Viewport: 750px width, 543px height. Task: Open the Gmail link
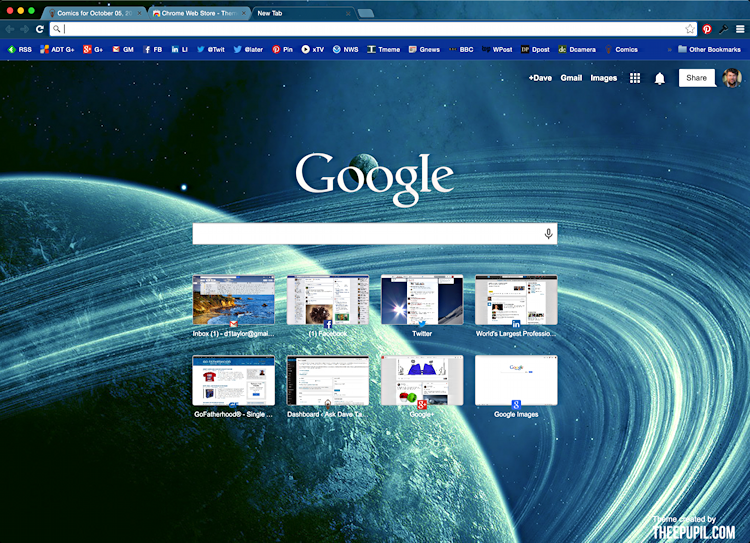click(x=571, y=78)
